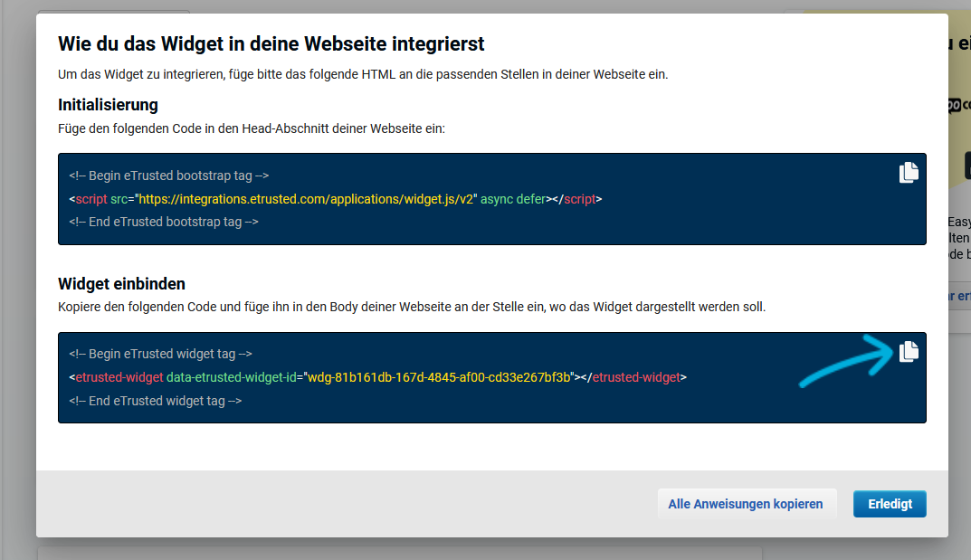Click the Head-Abschnitt instruction text
This screenshot has width=971, height=560.
(252, 128)
